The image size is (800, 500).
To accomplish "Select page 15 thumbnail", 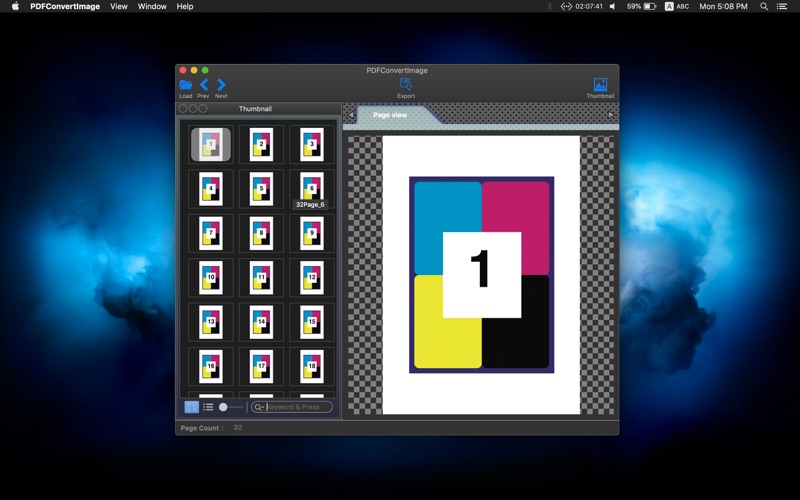I will pyautogui.click(x=312, y=322).
